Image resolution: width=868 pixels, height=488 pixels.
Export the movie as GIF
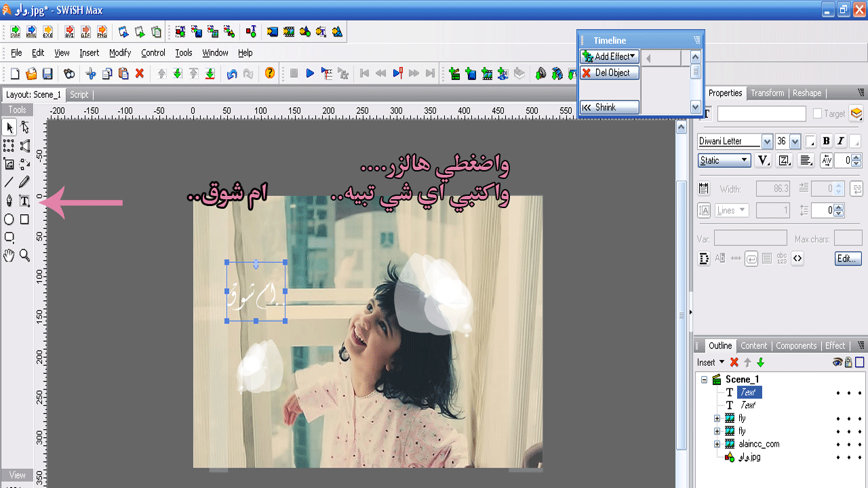[85, 32]
